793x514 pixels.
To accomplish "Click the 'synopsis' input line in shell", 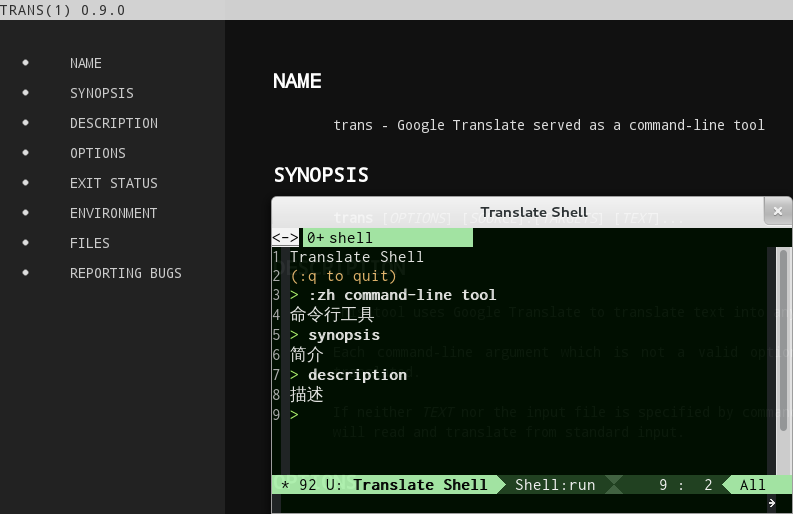I will (344, 335).
